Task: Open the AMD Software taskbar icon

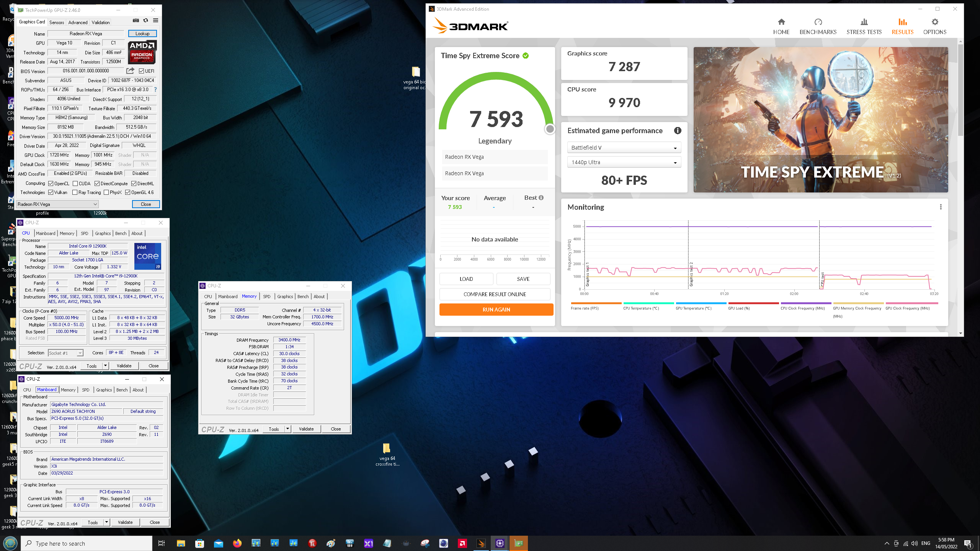Action: point(462,543)
